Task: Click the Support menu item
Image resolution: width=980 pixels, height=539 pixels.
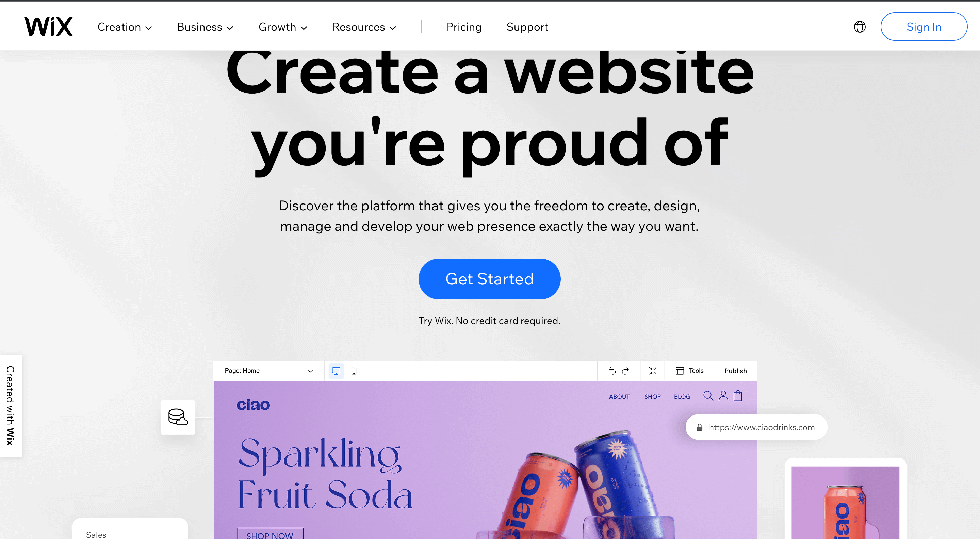Action: coord(527,27)
